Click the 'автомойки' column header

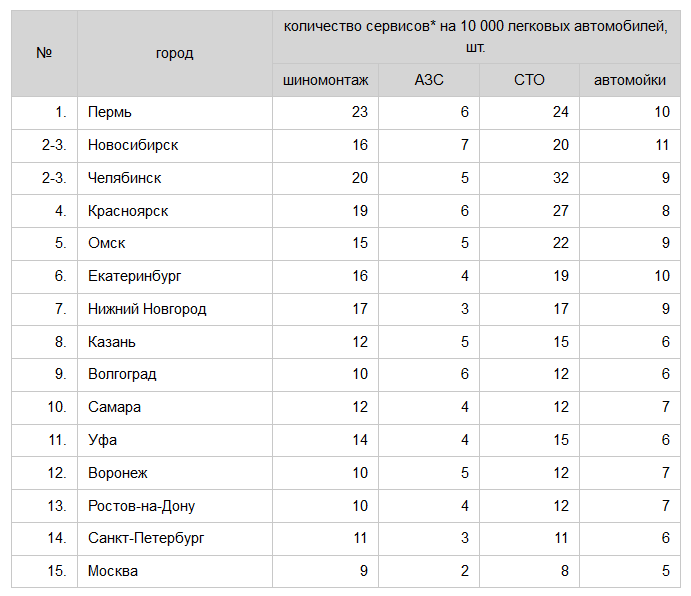click(630, 80)
